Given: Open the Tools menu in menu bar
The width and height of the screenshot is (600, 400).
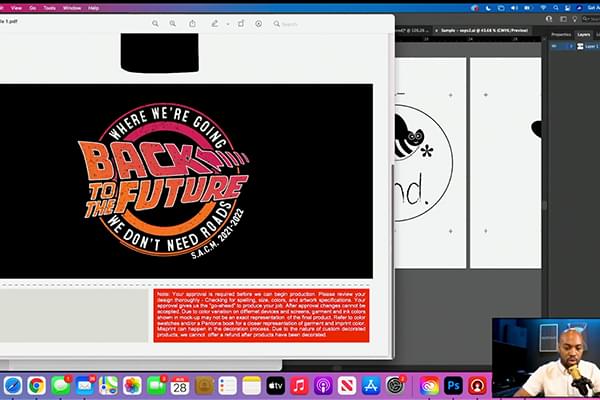Looking at the screenshot, I should pyautogui.click(x=49, y=7).
